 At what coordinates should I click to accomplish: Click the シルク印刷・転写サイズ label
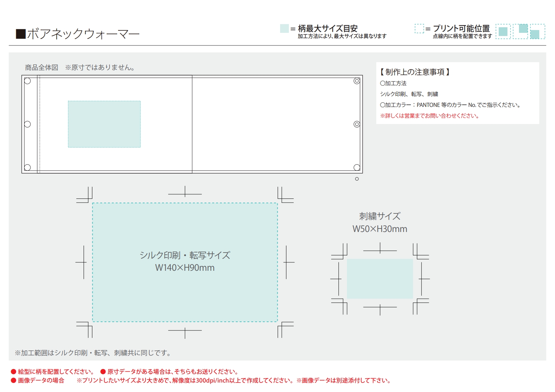pos(185,255)
